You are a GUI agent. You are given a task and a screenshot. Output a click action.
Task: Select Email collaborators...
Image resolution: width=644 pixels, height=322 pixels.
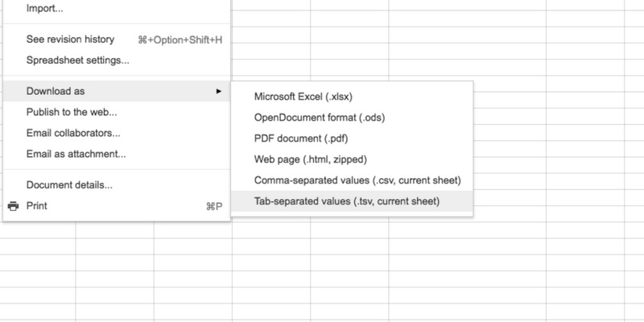click(x=73, y=133)
